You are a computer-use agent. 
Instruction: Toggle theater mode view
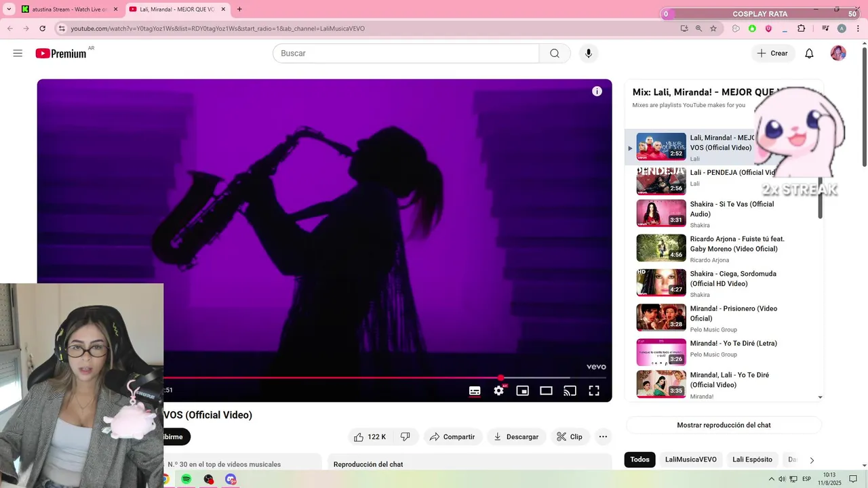click(546, 390)
